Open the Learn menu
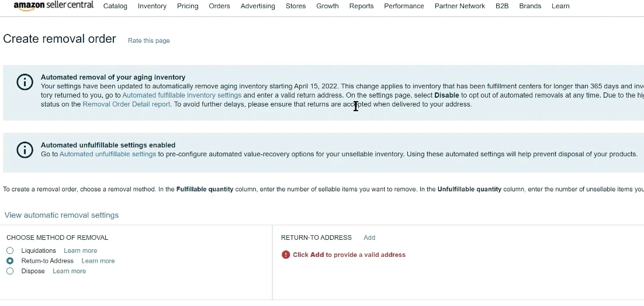Viewport: 644px width, 306px height. pos(560,6)
